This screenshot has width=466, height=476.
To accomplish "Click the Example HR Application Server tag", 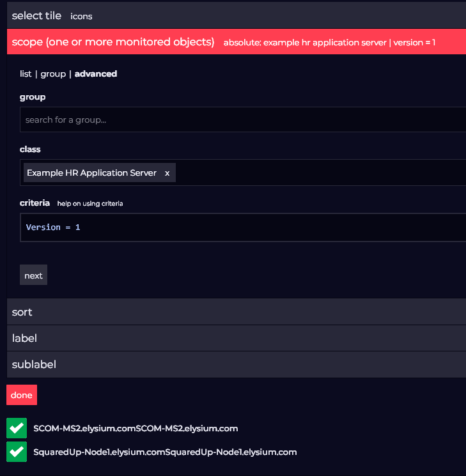I will point(91,173).
